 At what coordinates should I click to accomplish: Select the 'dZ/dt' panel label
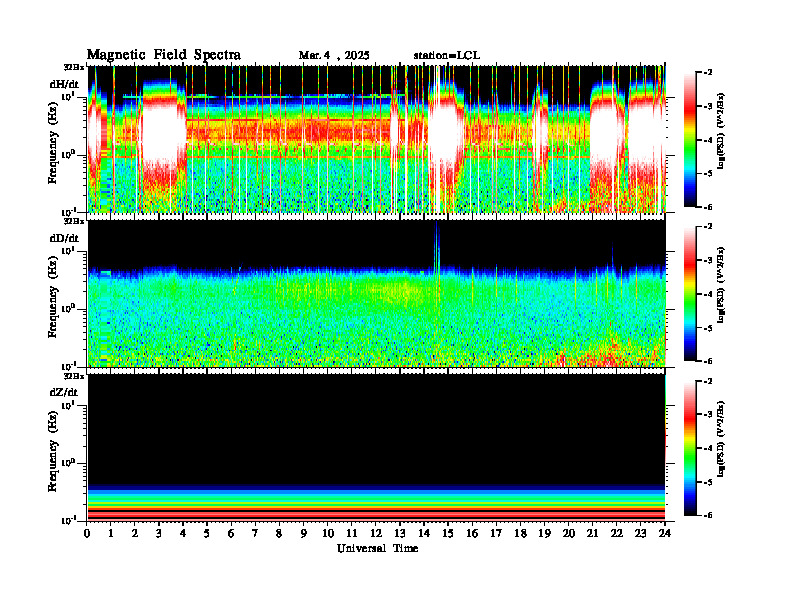[x=64, y=392]
